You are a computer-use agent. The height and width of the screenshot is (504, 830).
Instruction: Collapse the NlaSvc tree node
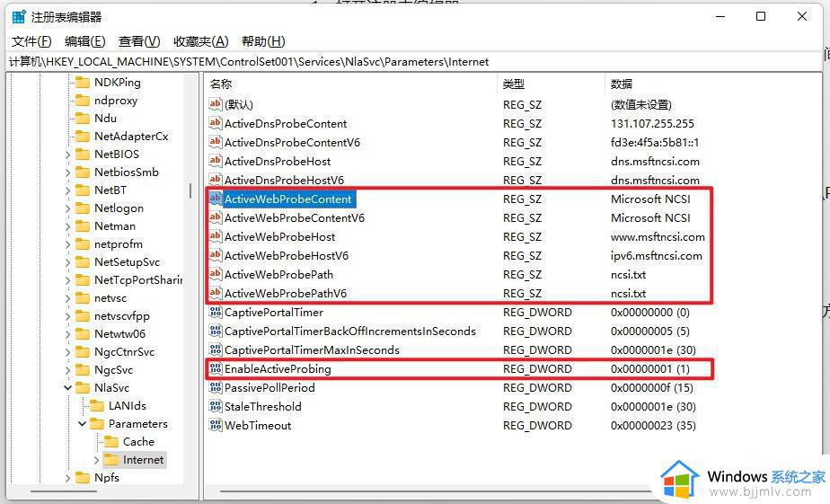click(x=67, y=388)
